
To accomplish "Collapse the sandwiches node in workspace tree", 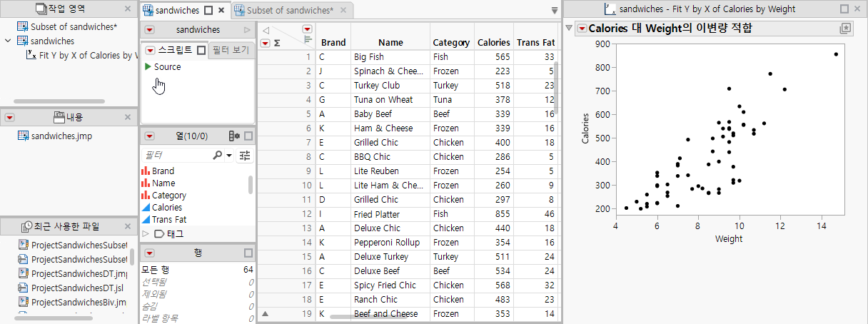I will (8, 41).
